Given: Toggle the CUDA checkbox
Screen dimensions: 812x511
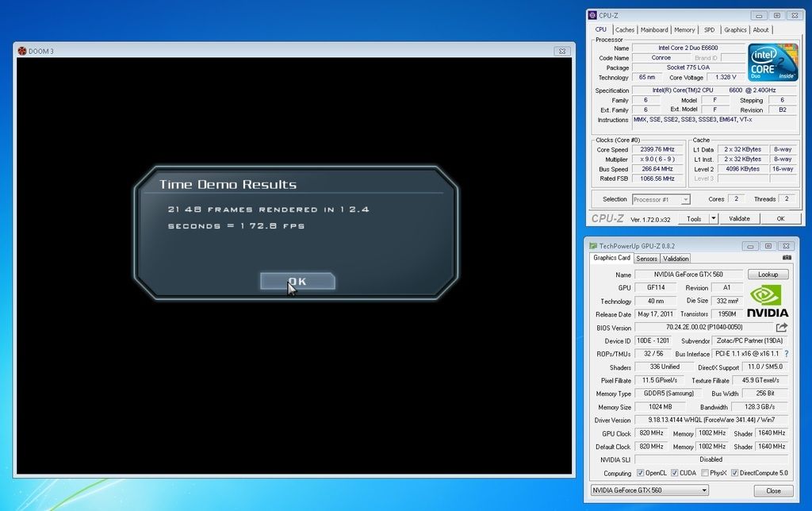Looking at the screenshot, I should pos(674,473).
